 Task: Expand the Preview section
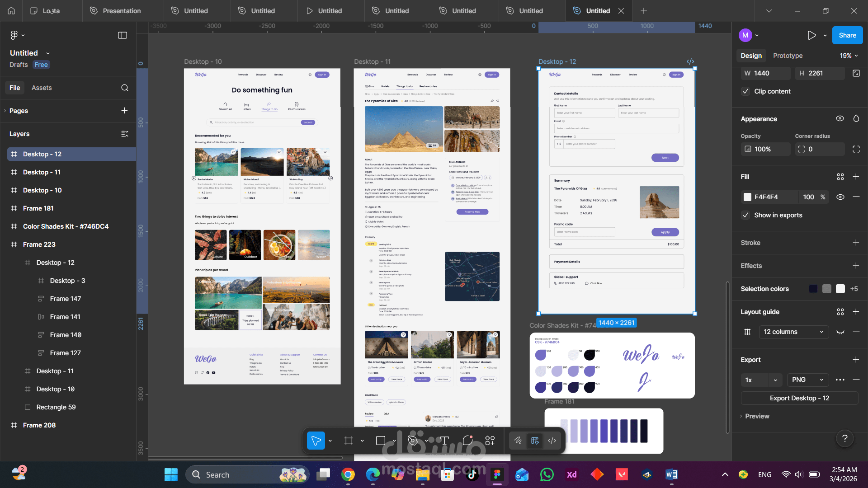pyautogui.click(x=757, y=416)
